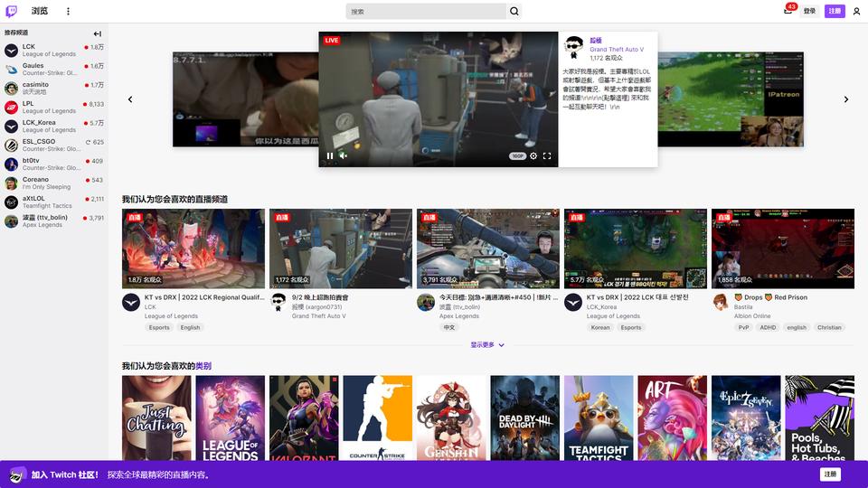
Task: Open the Red Prison Albion Online stream thumbnail
Action: tap(783, 249)
